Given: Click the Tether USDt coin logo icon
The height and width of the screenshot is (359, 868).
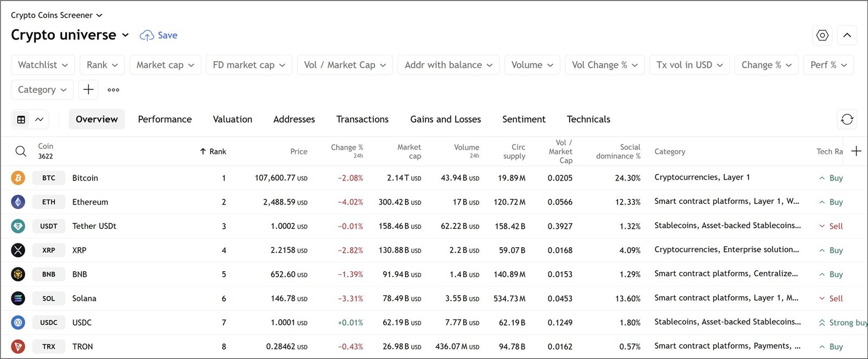Looking at the screenshot, I should (x=18, y=226).
